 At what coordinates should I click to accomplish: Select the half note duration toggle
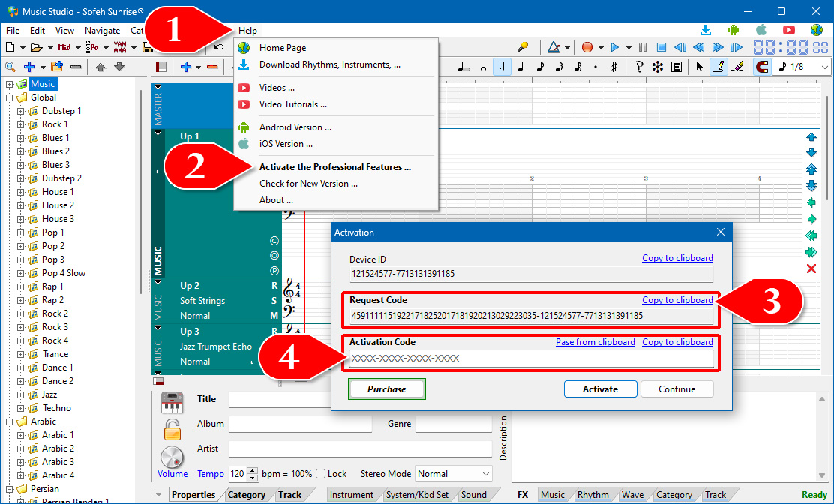[x=502, y=67]
